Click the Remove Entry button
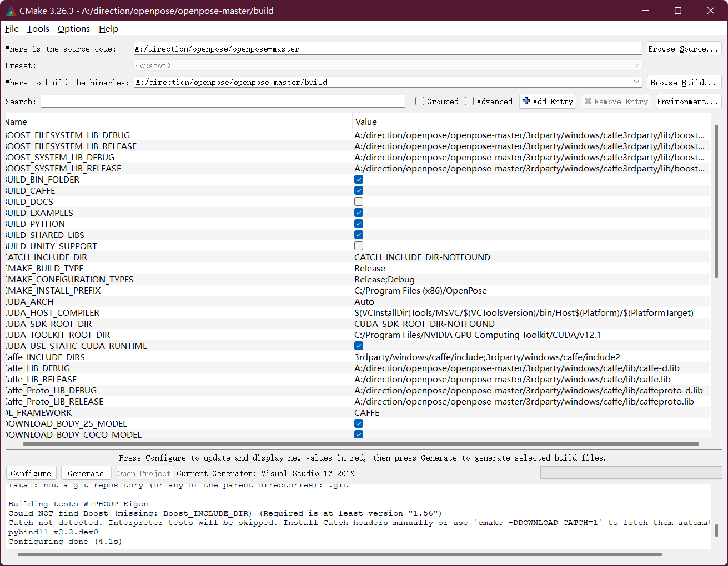The height and width of the screenshot is (566, 728). click(616, 102)
